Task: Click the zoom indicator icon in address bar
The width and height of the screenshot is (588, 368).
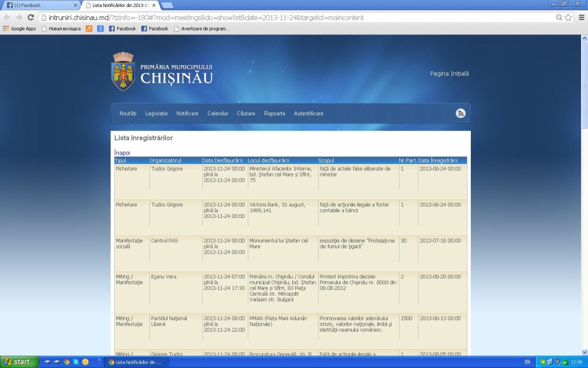Action: [559, 17]
